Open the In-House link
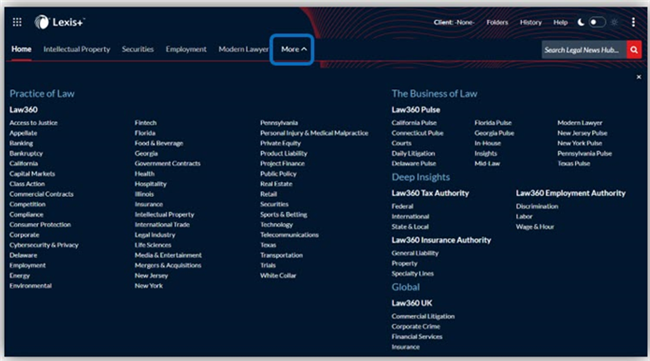 (x=488, y=143)
